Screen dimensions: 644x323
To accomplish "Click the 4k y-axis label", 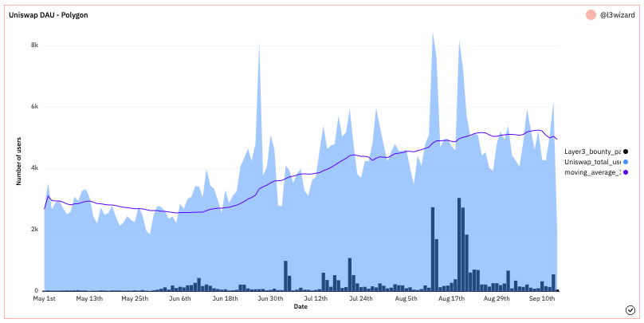I will 35,168.
